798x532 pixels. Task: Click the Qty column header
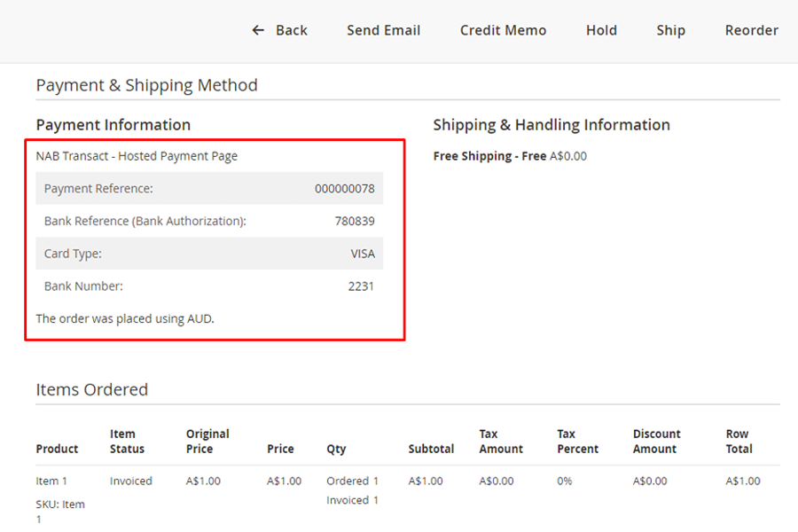pos(336,449)
